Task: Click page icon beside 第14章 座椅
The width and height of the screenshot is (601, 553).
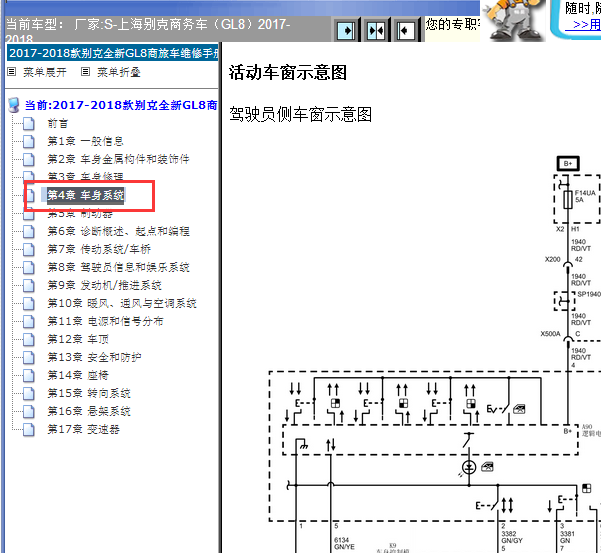Action: 29,376
